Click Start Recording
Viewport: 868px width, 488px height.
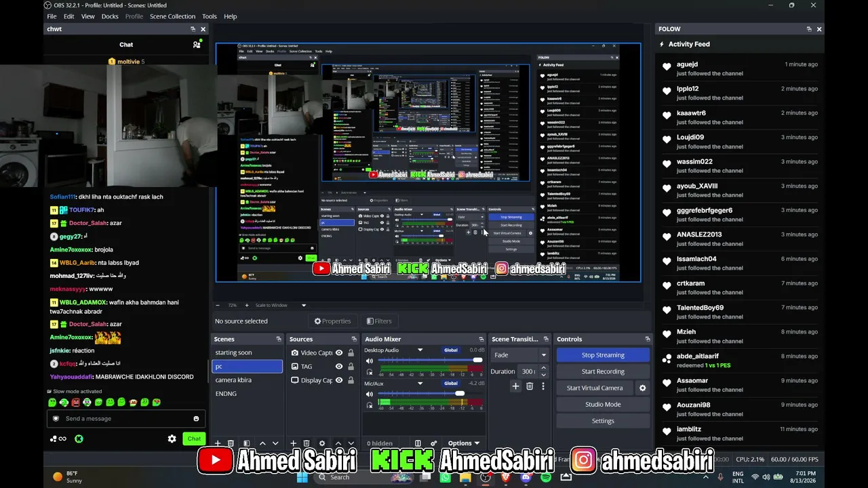tap(603, 371)
